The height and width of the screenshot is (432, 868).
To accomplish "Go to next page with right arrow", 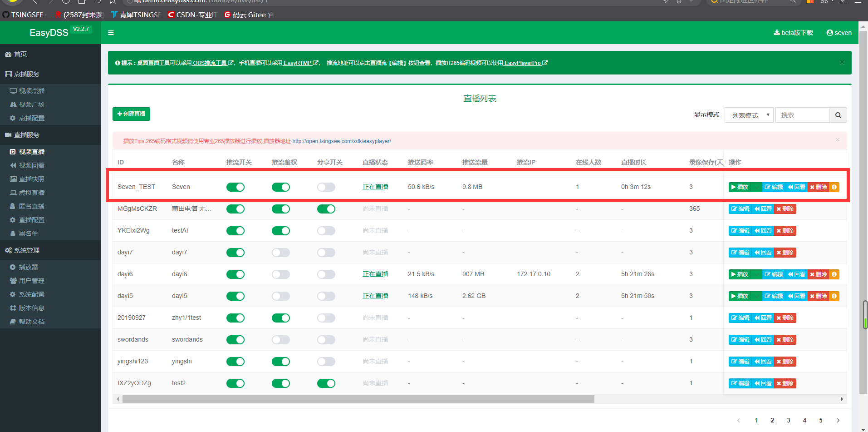I will 838,420.
